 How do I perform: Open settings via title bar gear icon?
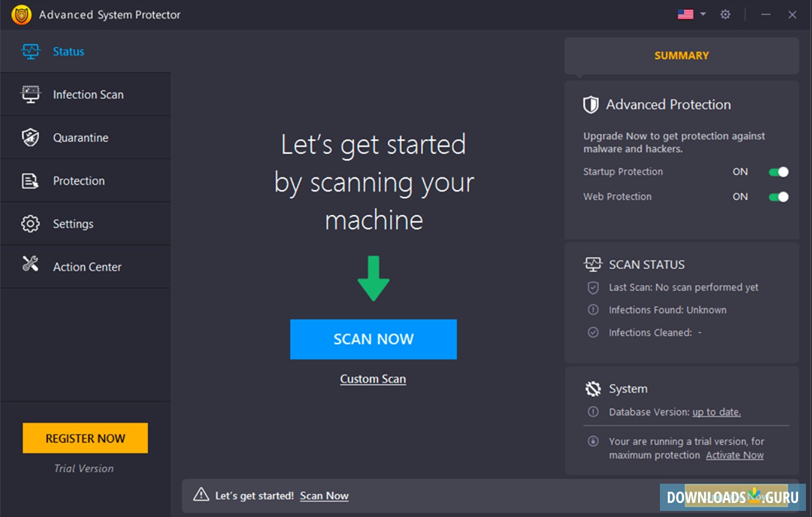725,15
